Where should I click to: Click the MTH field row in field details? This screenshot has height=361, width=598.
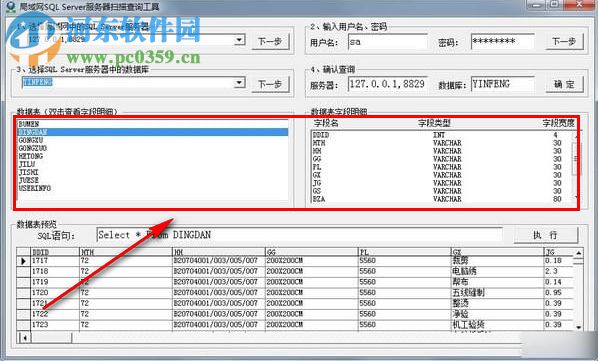[442, 143]
